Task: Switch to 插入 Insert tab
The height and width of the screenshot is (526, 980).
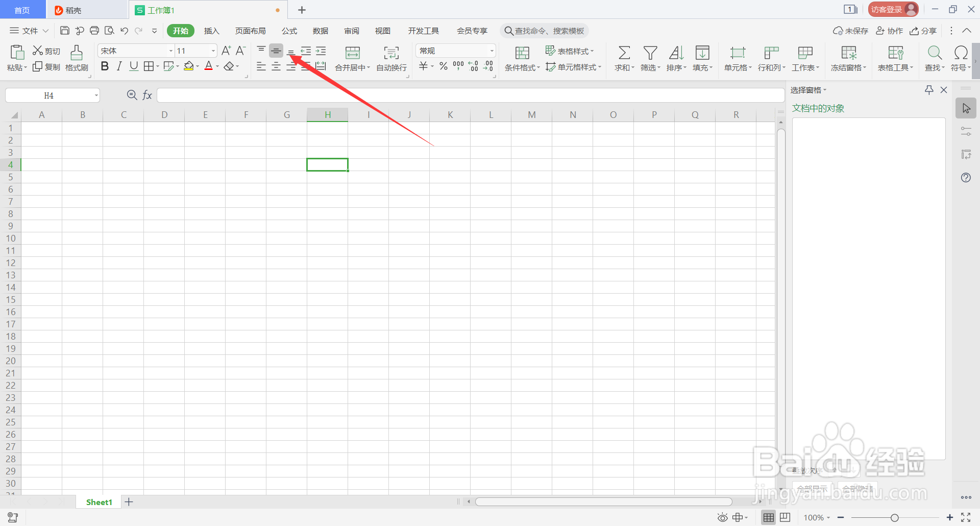Action: pyautogui.click(x=211, y=31)
